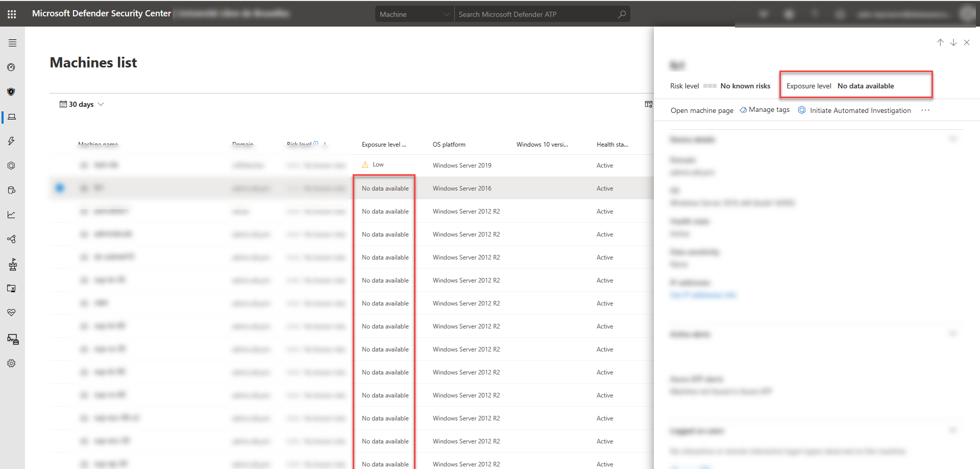Click the Microsoft Defender Security Center title
Viewport: 980px width, 469px height.
[102, 13]
